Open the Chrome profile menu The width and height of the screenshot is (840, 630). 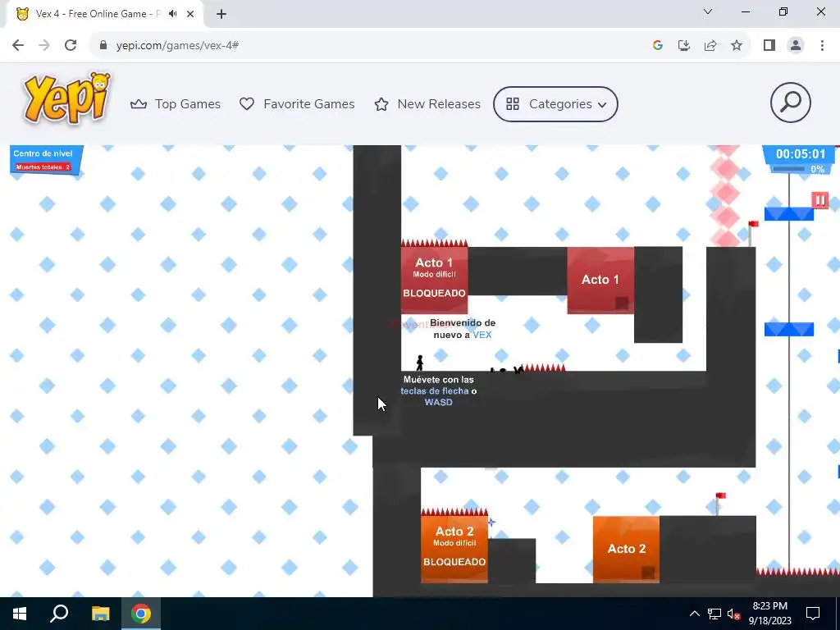(796, 46)
